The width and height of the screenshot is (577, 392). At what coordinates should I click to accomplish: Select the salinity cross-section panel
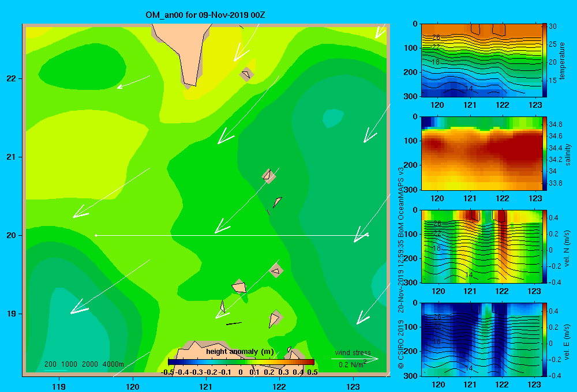pyautogui.click(x=481, y=154)
